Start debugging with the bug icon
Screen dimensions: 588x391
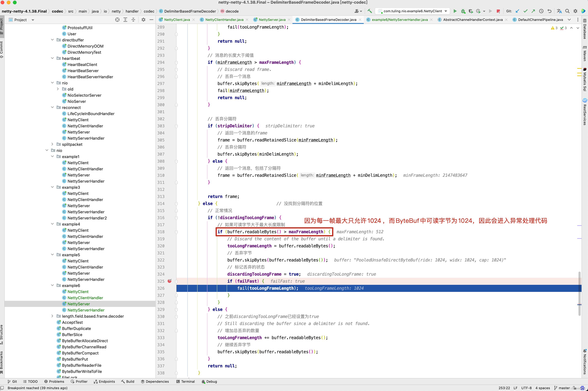pyautogui.click(x=463, y=11)
